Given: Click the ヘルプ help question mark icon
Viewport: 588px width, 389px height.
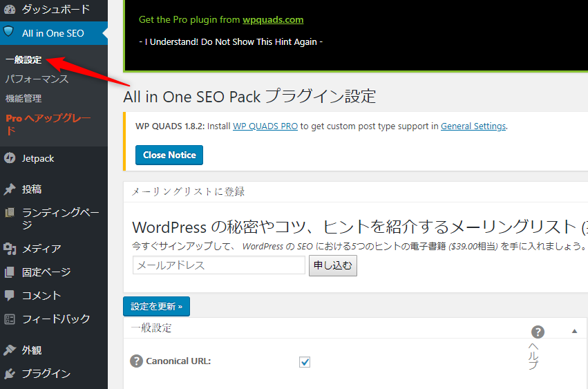Looking at the screenshot, I should [538, 332].
